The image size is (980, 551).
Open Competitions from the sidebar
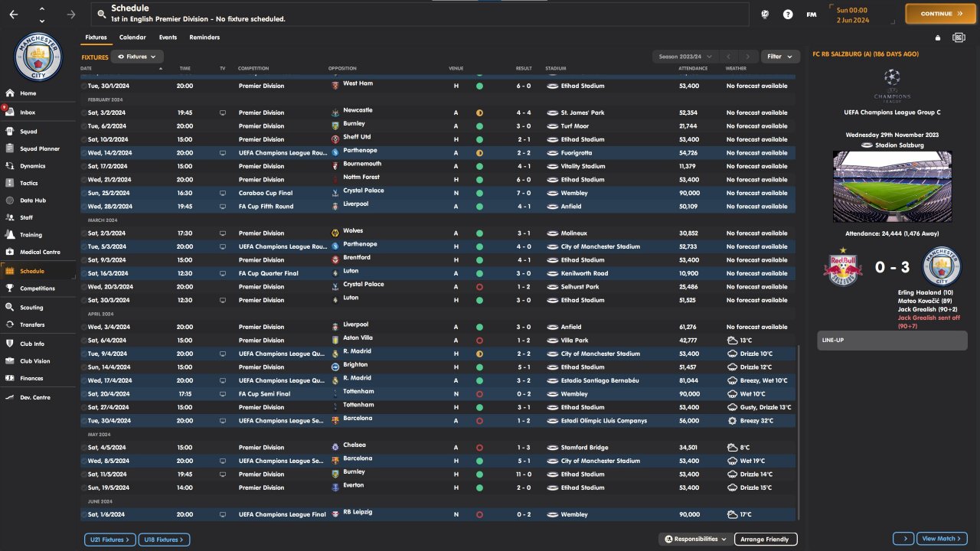[38, 289]
